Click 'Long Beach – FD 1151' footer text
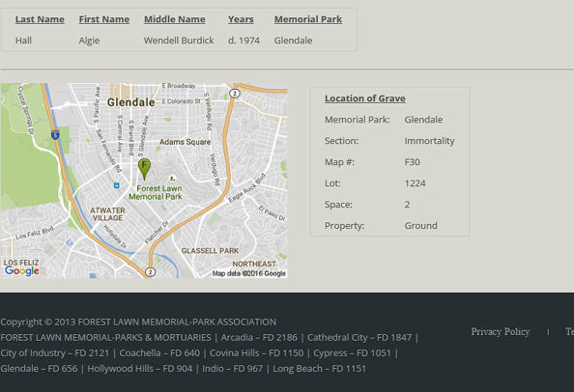The image size is (574, 392). pos(319,369)
